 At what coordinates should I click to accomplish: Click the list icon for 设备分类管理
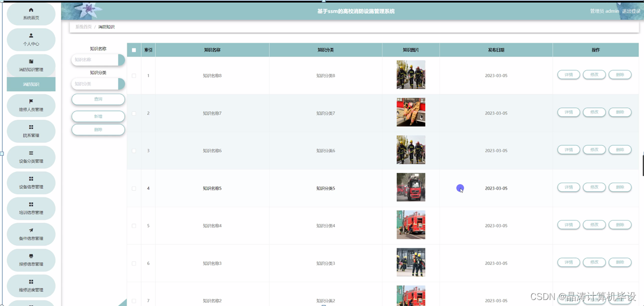pyautogui.click(x=31, y=153)
